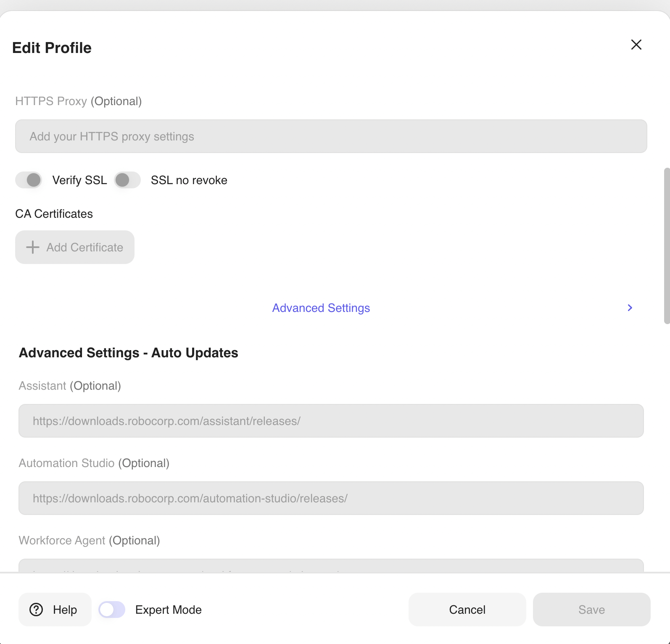Click the 'Verify SSL' label text
The width and height of the screenshot is (670, 644).
click(79, 180)
